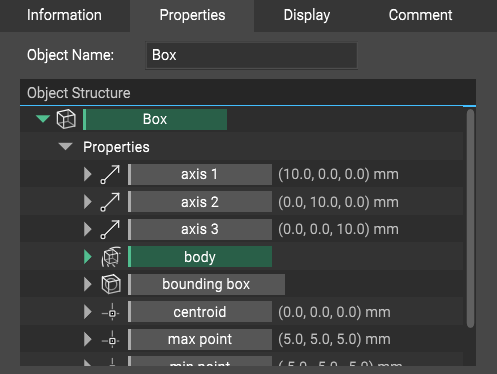Select the axis 3 property label
Screen dimensions: 497x374
200,229
